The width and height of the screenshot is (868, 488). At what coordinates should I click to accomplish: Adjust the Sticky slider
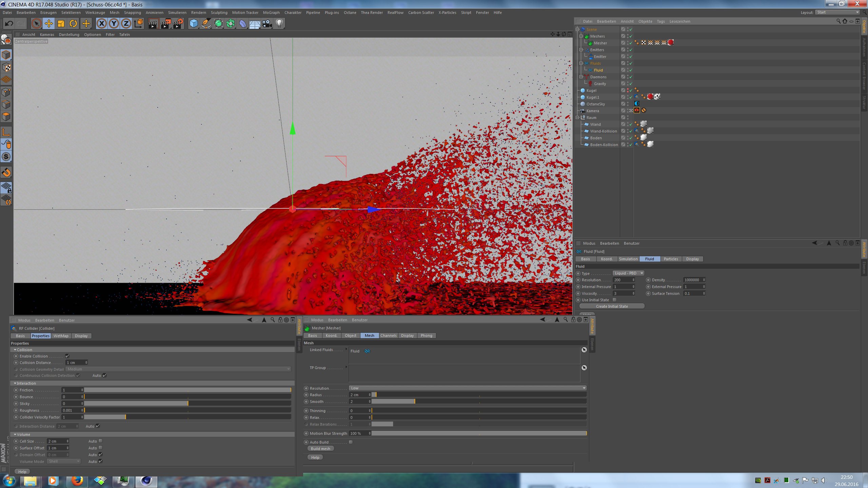(x=188, y=404)
